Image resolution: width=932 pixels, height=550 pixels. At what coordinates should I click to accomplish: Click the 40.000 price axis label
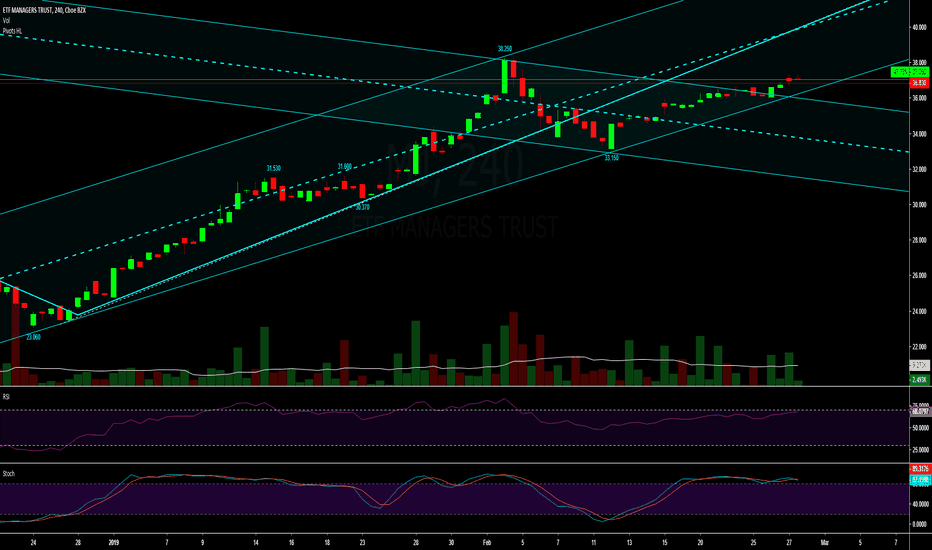pyautogui.click(x=919, y=27)
